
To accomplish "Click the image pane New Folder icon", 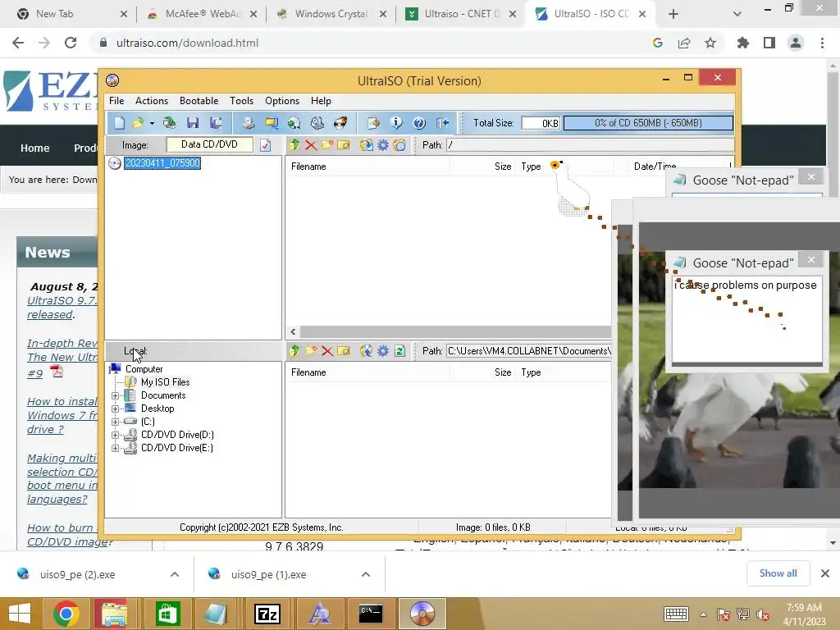I will (x=327, y=144).
